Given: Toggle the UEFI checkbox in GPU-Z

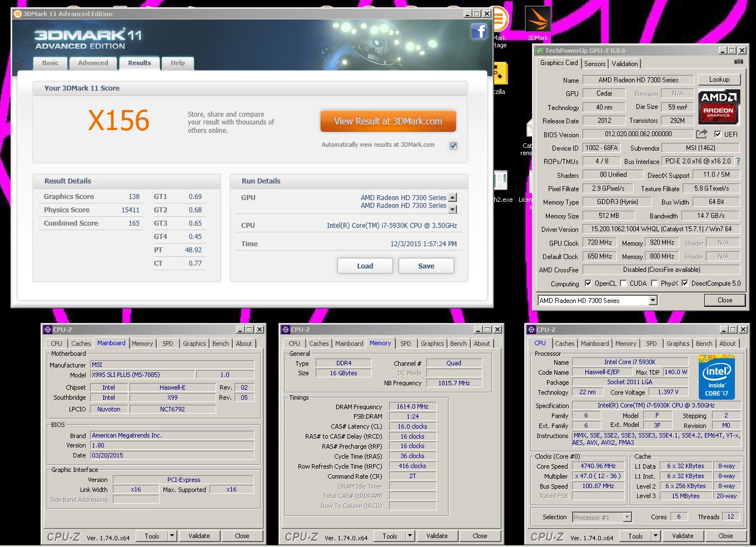Looking at the screenshot, I should pos(718,134).
